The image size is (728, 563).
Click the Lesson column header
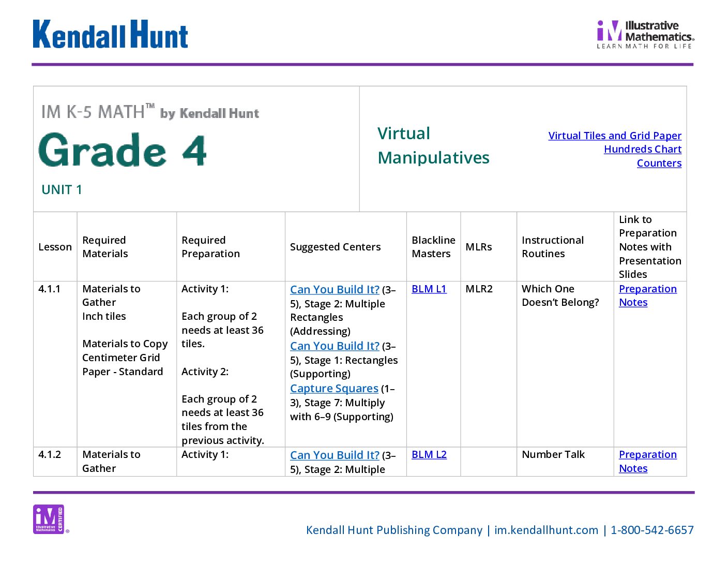point(55,247)
